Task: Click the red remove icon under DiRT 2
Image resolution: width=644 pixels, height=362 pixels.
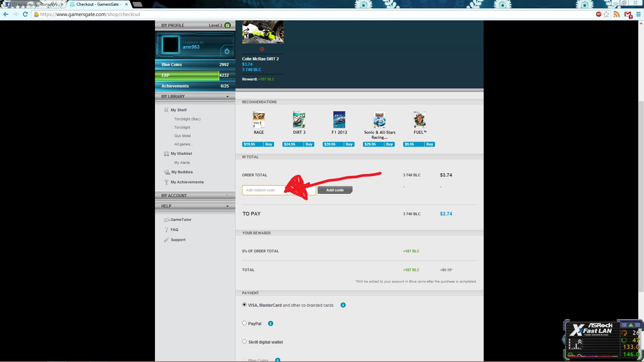Action: click(x=262, y=49)
